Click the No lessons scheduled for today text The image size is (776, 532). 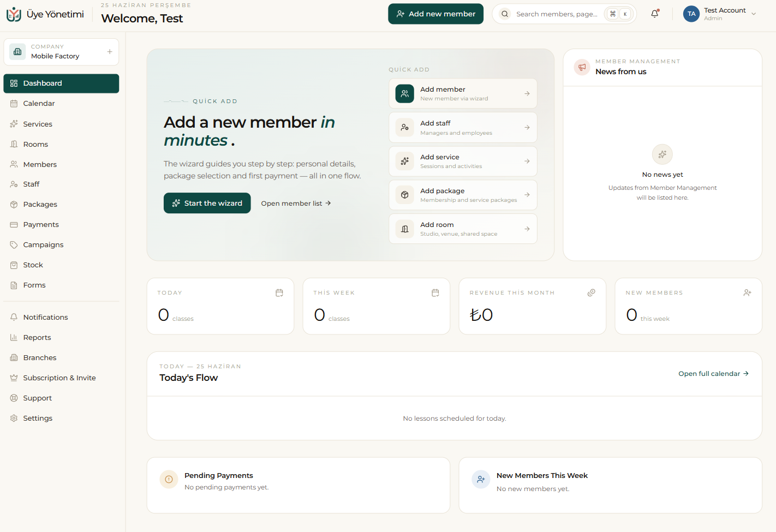[455, 419]
